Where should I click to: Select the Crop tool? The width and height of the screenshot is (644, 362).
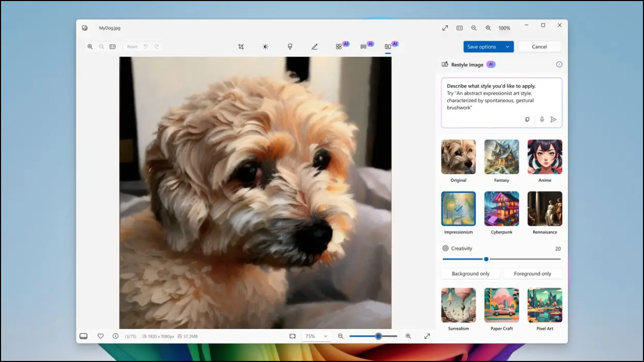pos(241,46)
